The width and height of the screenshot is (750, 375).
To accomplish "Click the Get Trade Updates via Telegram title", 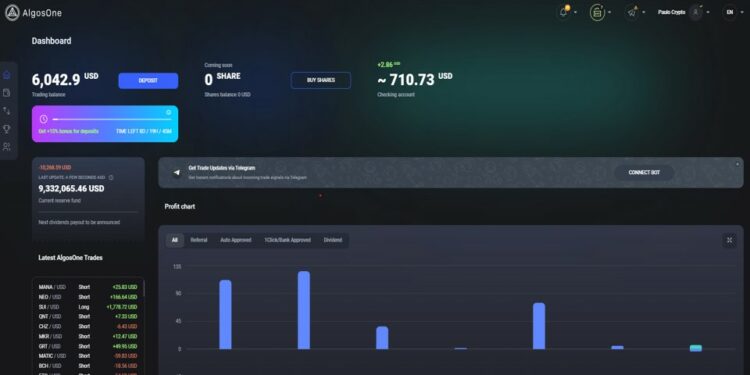I will pos(221,168).
